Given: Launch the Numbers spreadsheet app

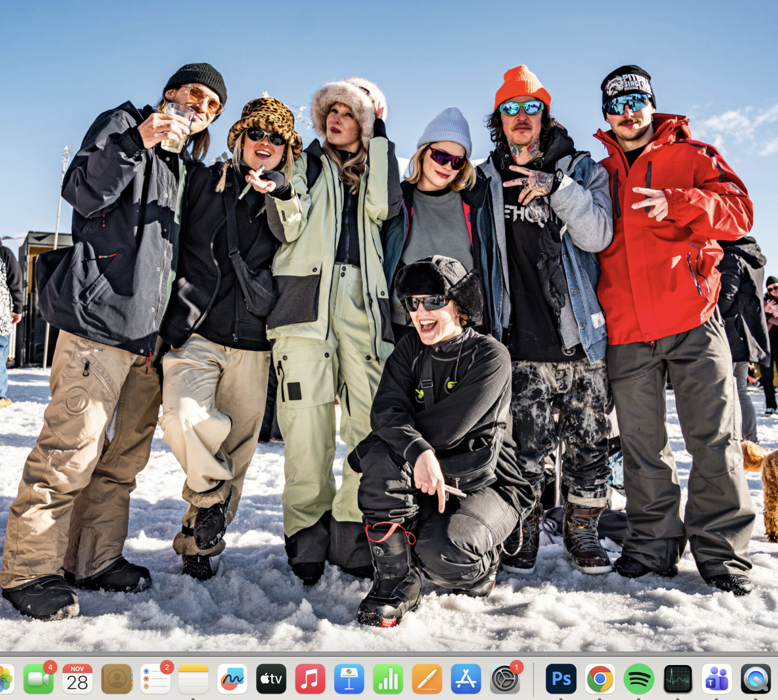Looking at the screenshot, I should (388, 679).
